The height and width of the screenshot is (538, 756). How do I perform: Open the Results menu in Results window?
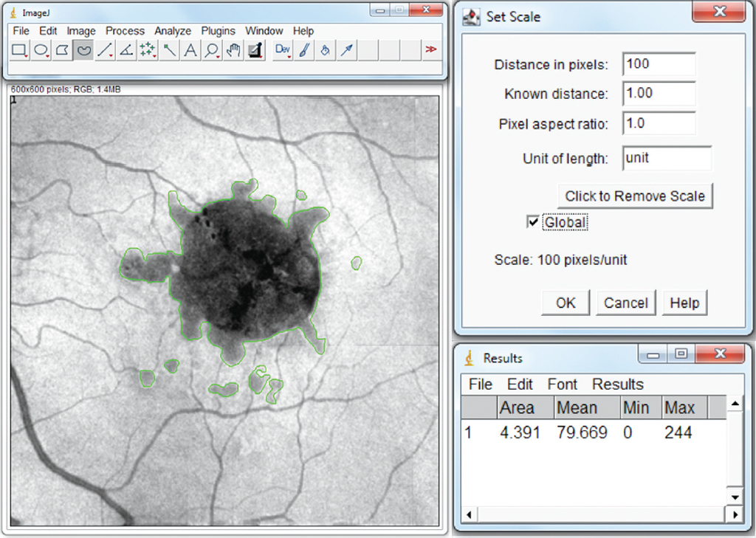(x=617, y=384)
